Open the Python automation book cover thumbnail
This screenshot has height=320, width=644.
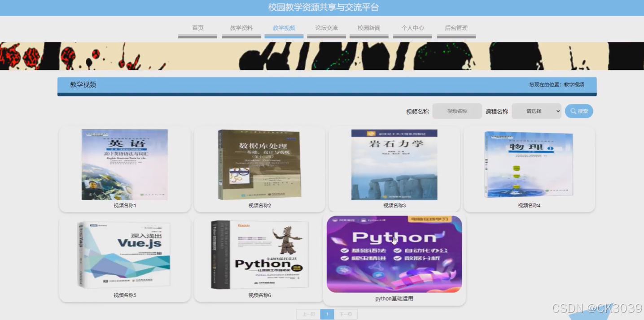click(x=259, y=255)
